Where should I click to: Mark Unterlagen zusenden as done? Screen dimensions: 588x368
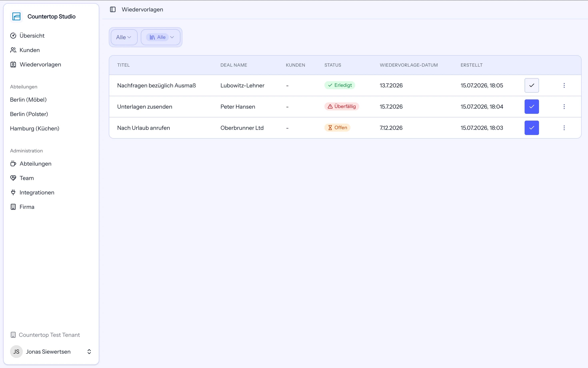[532, 107]
